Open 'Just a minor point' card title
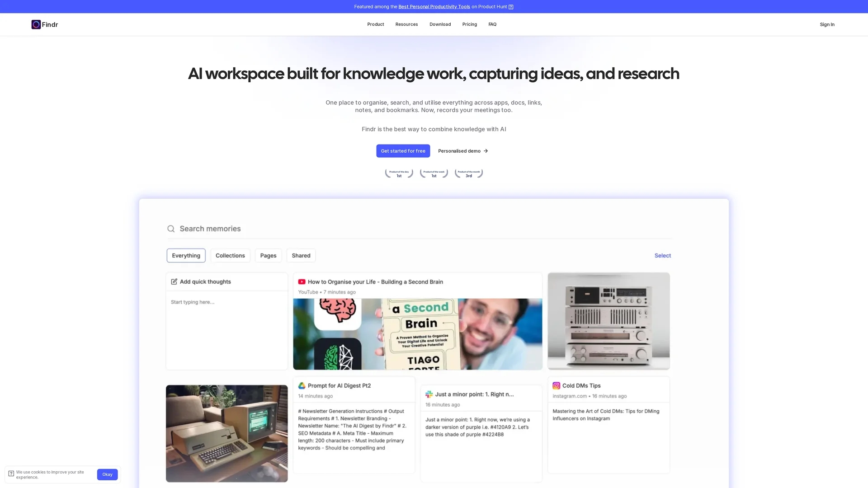Screen dimensions: 868x488 (x=474, y=394)
